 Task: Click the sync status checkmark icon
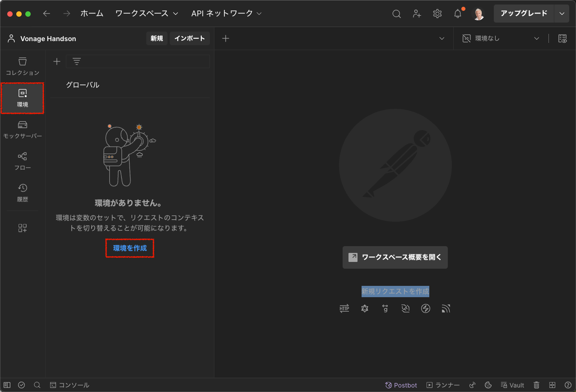[22, 385]
